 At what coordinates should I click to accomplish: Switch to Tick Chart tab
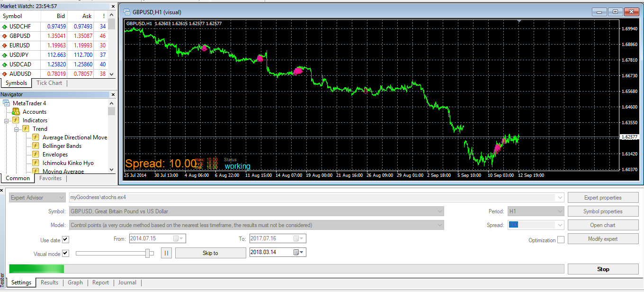click(49, 83)
